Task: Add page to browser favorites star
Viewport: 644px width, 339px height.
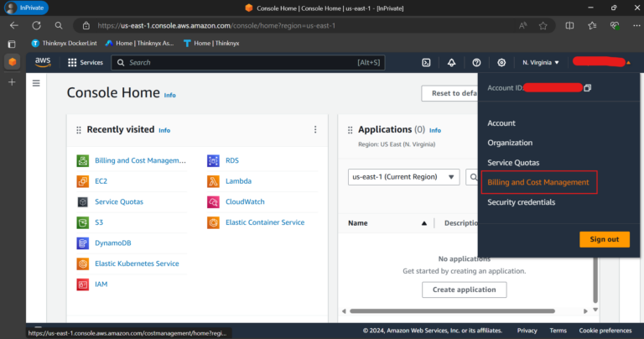Action: tap(543, 25)
